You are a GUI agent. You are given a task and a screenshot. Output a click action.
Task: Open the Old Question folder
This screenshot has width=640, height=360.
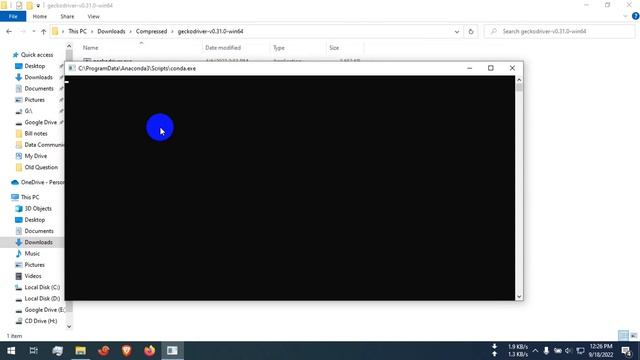pos(41,167)
